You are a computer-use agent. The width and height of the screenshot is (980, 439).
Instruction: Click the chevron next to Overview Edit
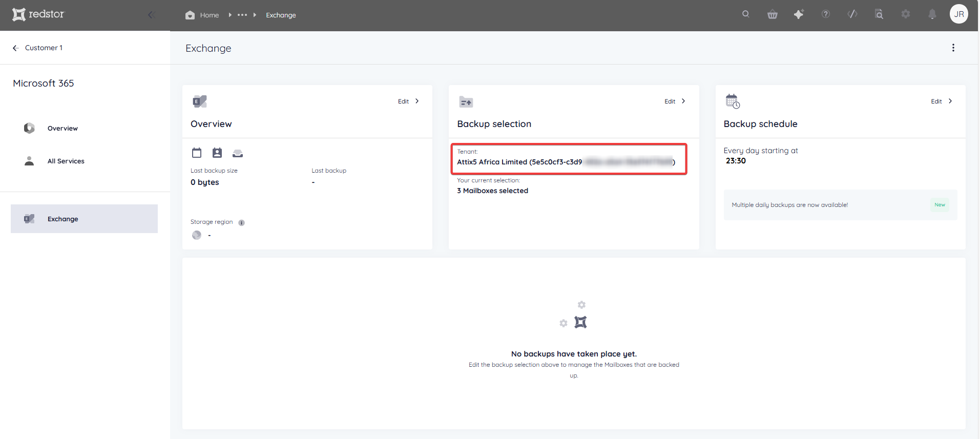point(417,101)
